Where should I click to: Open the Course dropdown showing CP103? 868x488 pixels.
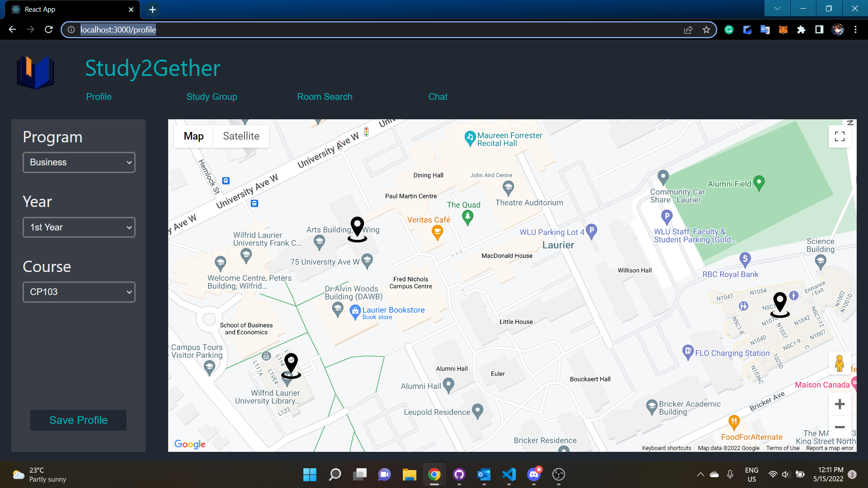(79, 292)
